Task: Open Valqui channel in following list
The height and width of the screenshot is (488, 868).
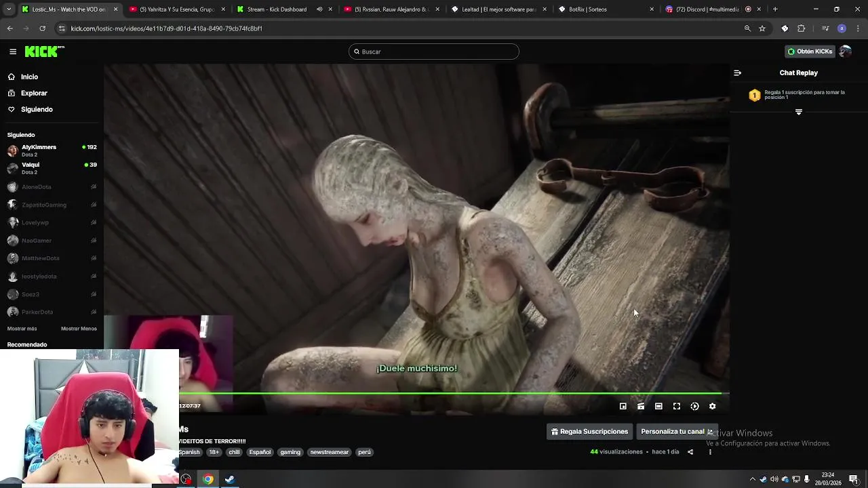Action: point(52,168)
